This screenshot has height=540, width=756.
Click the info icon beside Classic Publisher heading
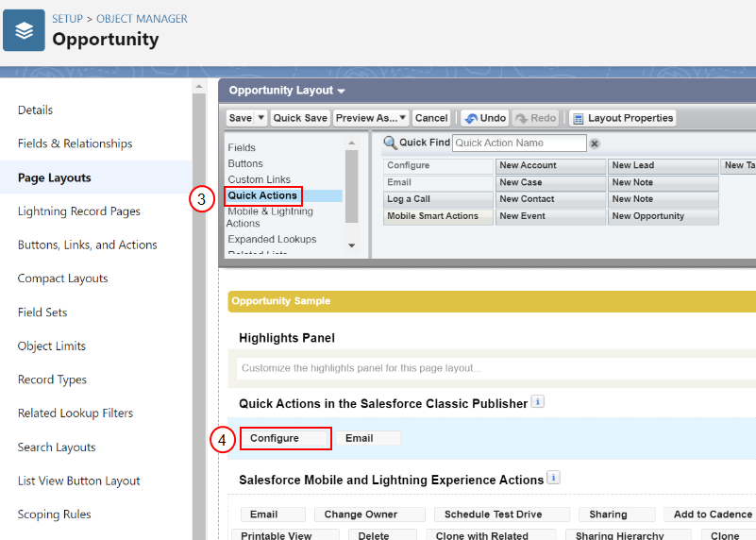pos(538,401)
